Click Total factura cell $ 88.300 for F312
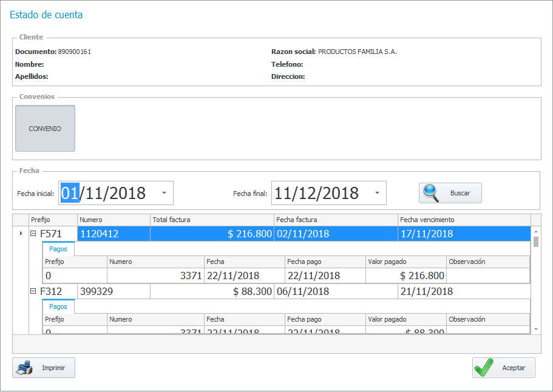 (x=212, y=291)
